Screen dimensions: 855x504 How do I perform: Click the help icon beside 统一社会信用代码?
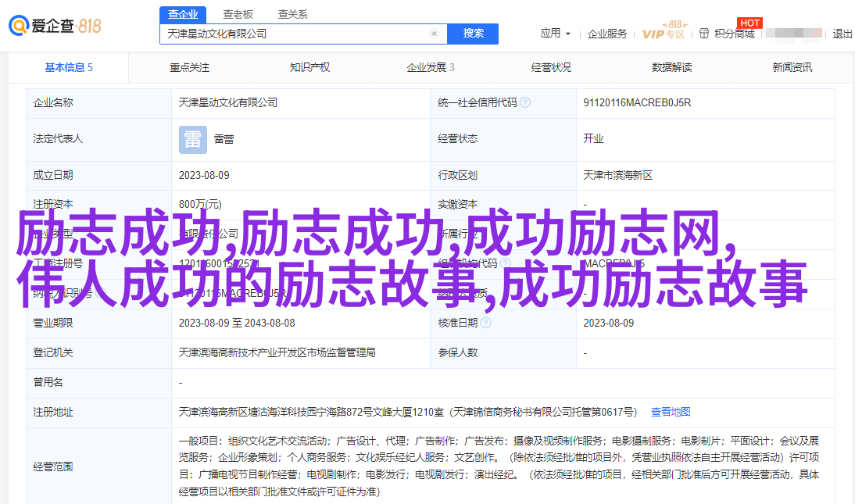point(525,102)
